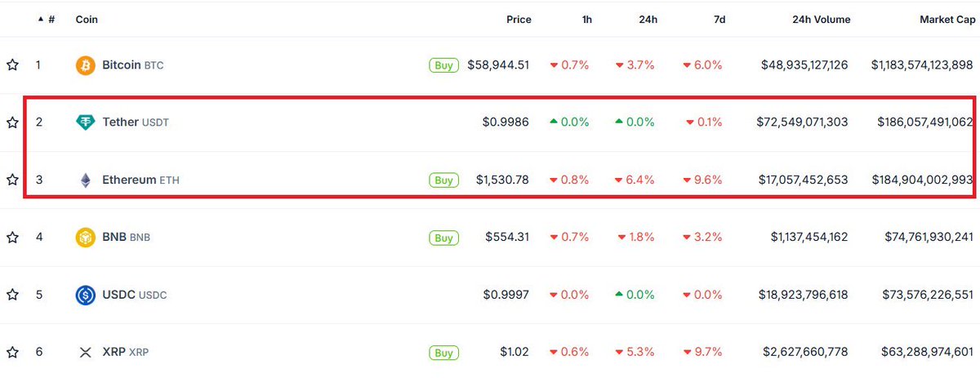Screen dimensions: 980x378
Task: Select the BNB coin logo
Action: point(86,238)
